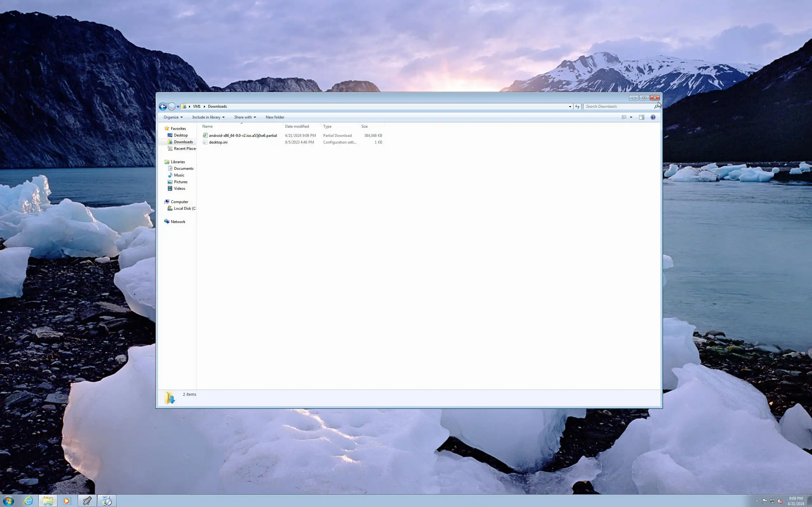The image size is (812, 507).
Task: Open the Help question mark icon
Action: (x=653, y=117)
